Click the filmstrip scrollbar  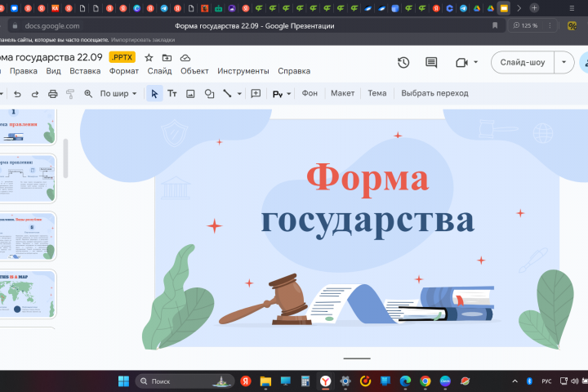[x=65, y=158]
